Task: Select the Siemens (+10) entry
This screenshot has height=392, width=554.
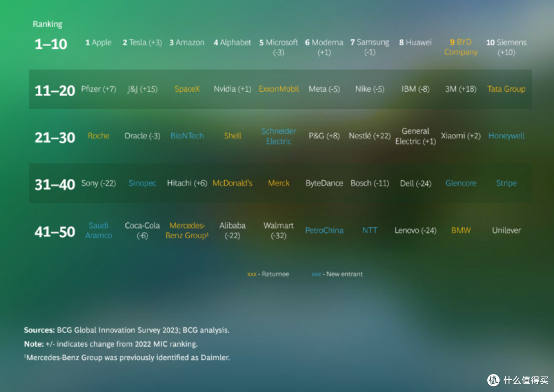Action: [506, 47]
